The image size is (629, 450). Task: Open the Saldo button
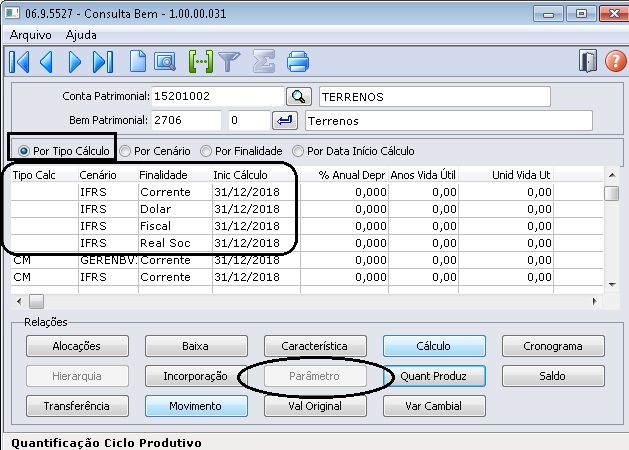coord(553,376)
